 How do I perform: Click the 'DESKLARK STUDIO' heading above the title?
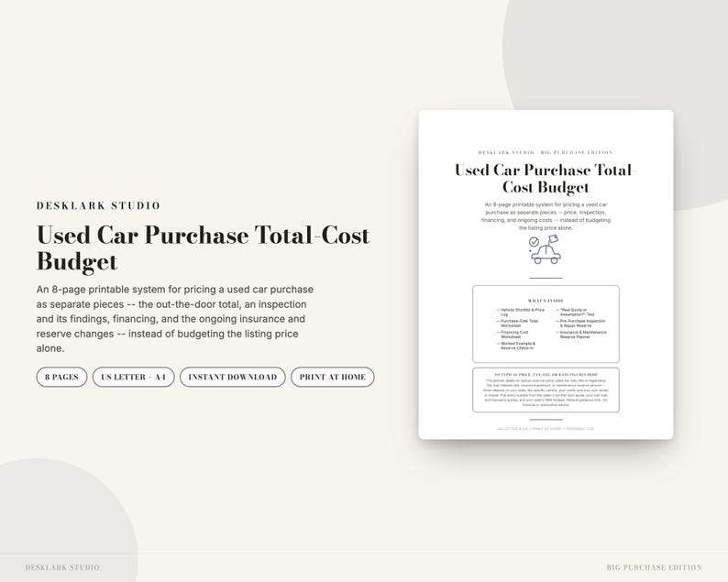(x=98, y=205)
